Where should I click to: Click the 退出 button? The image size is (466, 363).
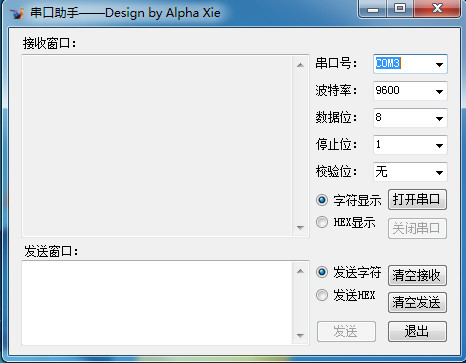tap(417, 331)
